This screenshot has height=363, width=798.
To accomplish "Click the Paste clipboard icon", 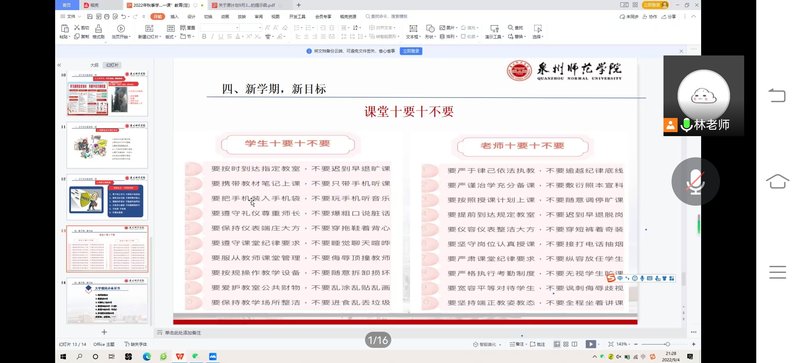I will 65,29.
